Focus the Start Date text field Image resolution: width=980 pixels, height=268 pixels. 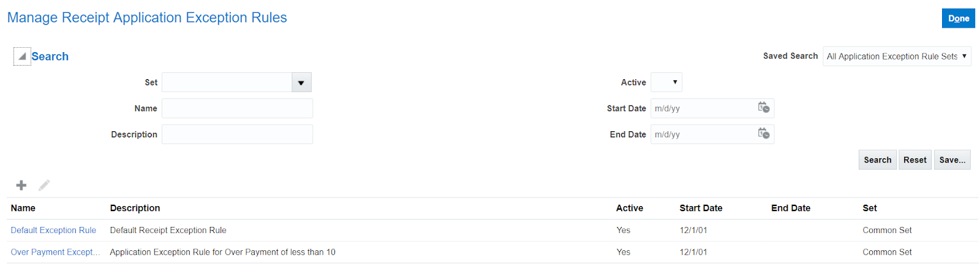(702, 109)
